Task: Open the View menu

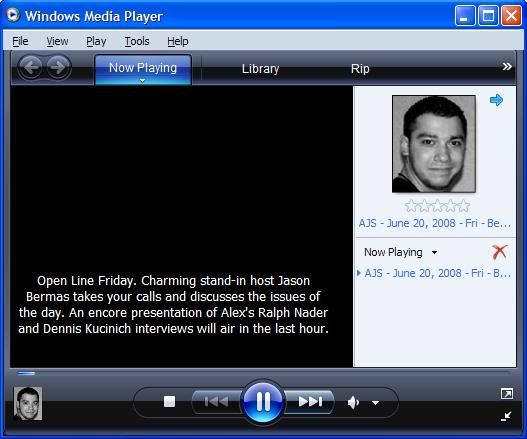Action: click(x=57, y=41)
